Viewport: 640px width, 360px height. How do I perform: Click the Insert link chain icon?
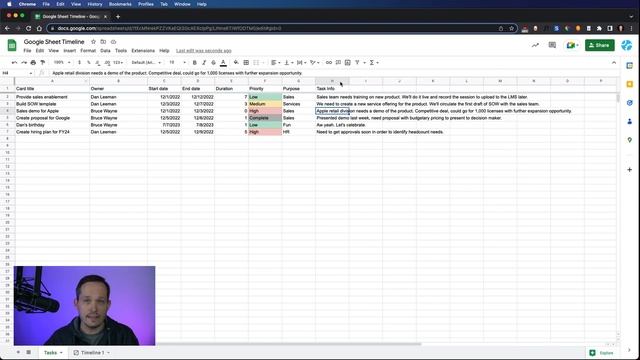[329, 62]
